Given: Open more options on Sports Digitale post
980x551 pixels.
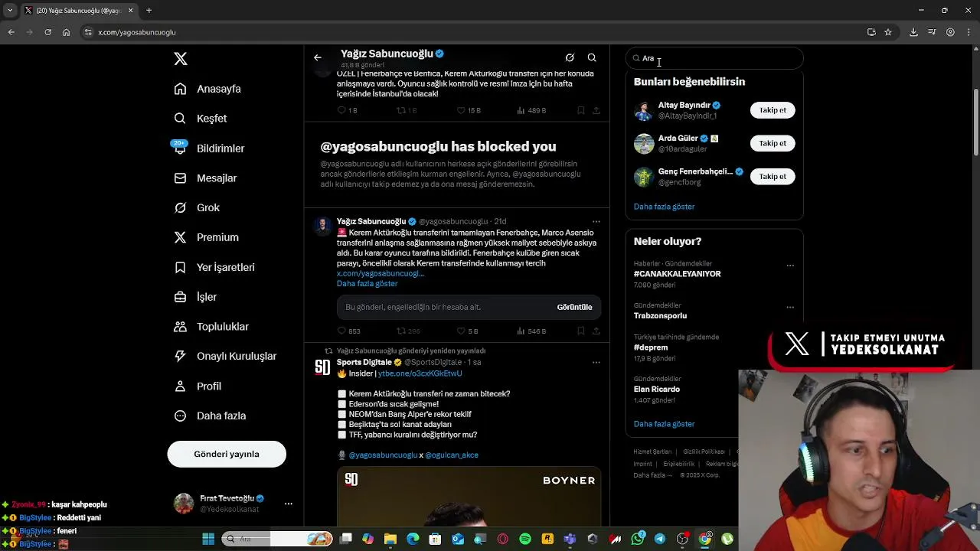Looking at the screenshot, I should point(596,362).
